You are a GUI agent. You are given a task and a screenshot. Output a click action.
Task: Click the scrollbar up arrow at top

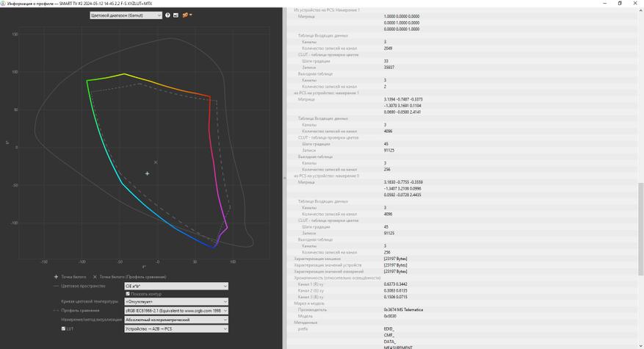coord(641,11)
